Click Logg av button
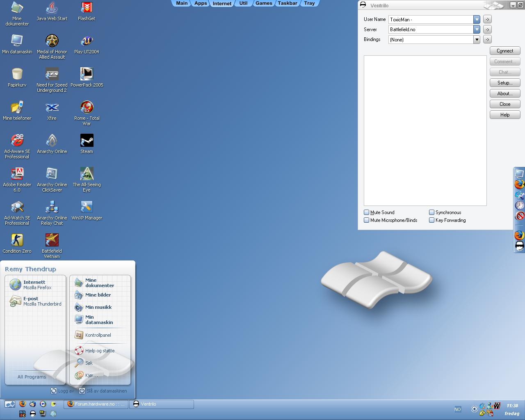Screen dimensions: 525x420 coord(62,391)
